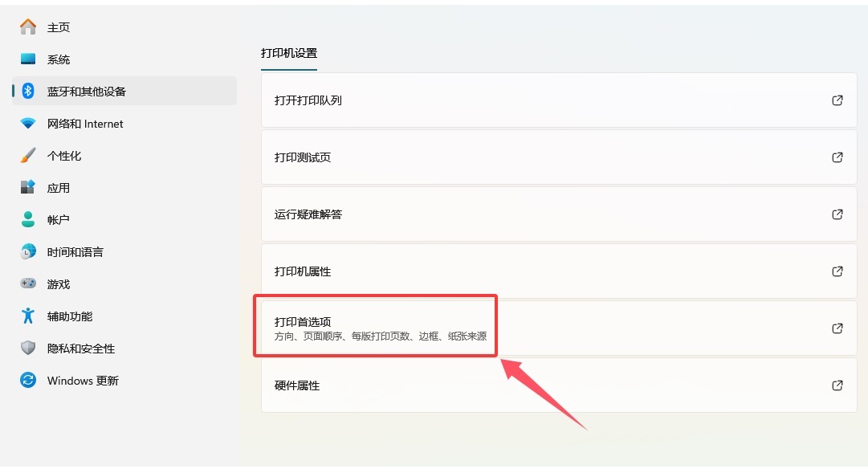Click external-link icon for 打印首选项
Image resolution: width=868 pixels, height=473 pixels.
[x=837, y=328]
